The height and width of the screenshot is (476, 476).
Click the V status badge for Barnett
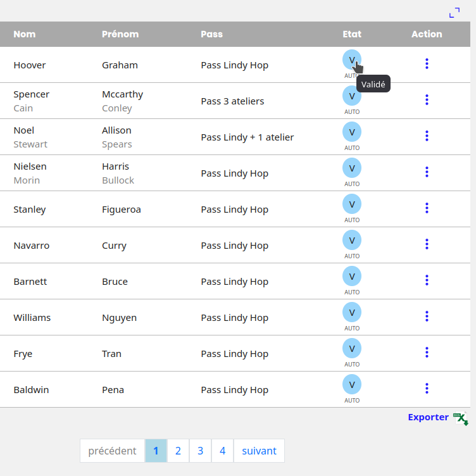click(352, 276)
